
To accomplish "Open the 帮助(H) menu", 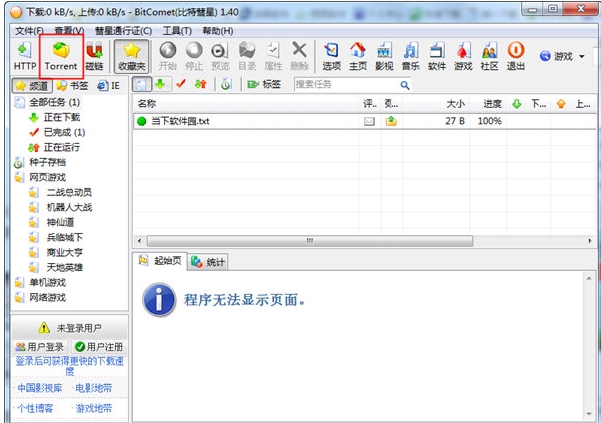I will tap(217, 31).
